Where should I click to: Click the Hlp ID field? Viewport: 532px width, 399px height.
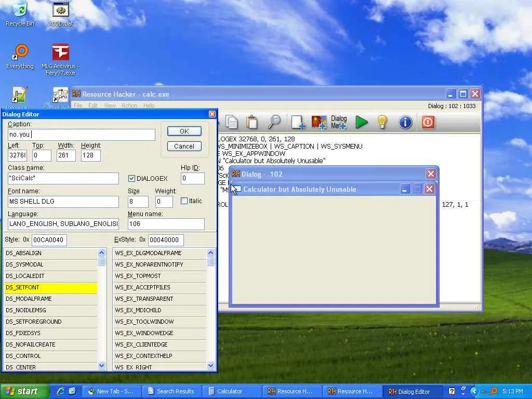coord(193,178)
